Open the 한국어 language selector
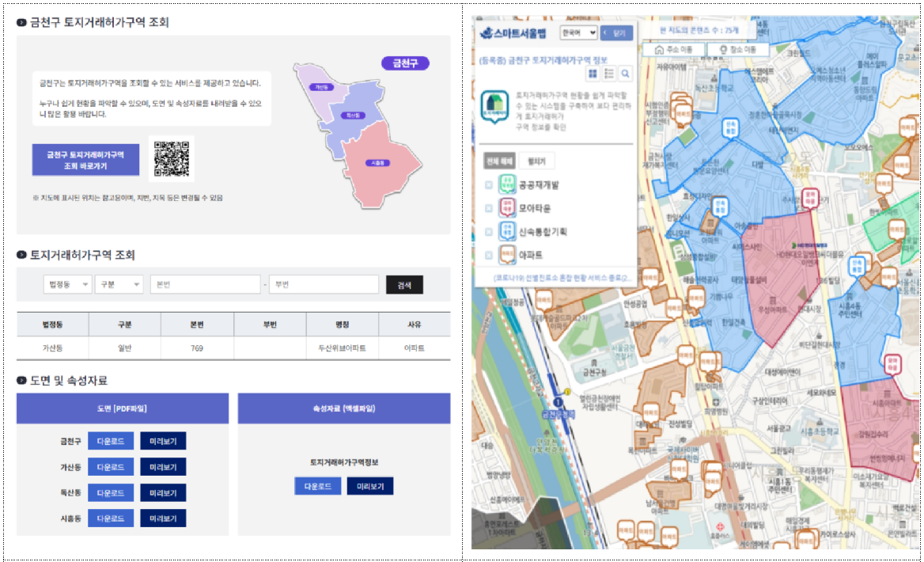This screenshot has width=924, height=562. (x=577, y=32)
